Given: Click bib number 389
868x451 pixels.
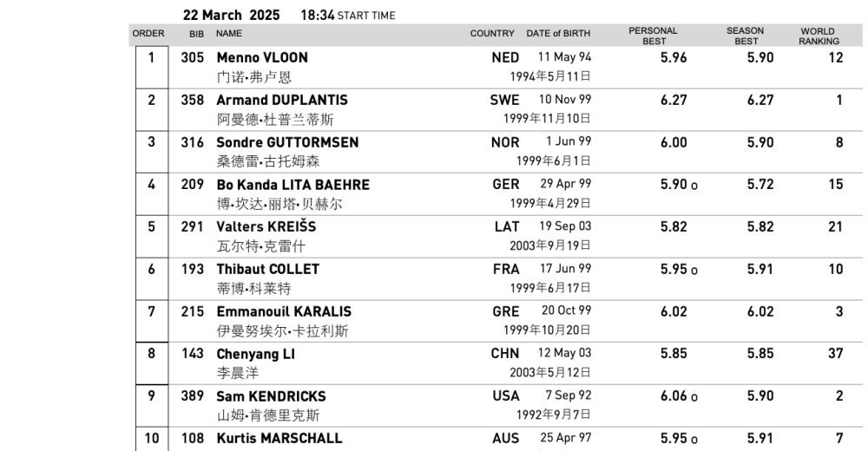Looking at the screenshot, I should (x=192, y=395).
